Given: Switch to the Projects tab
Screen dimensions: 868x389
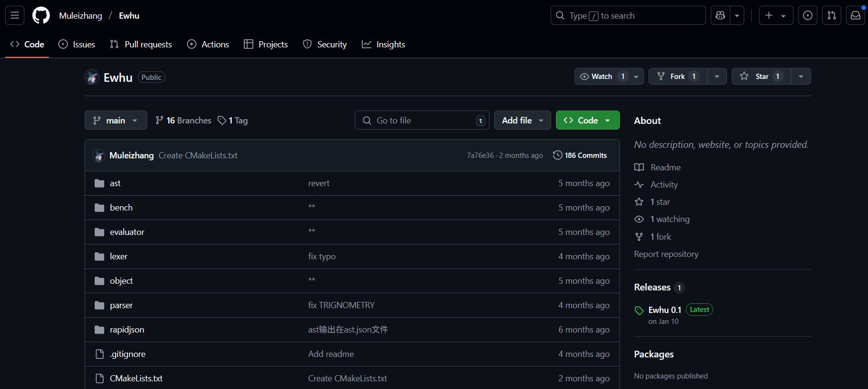Looking at the screenshot, I should (266, 44).
